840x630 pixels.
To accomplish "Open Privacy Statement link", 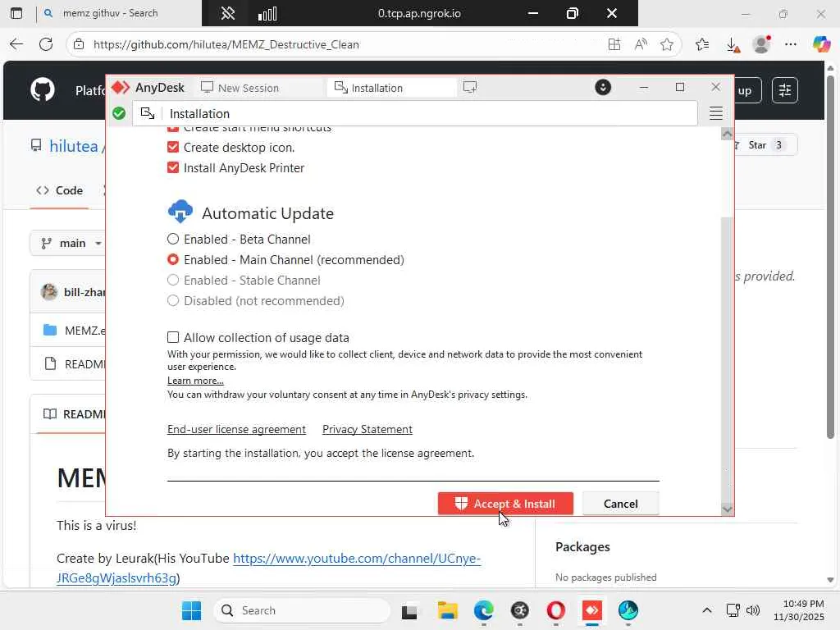I will pos(367,430).
